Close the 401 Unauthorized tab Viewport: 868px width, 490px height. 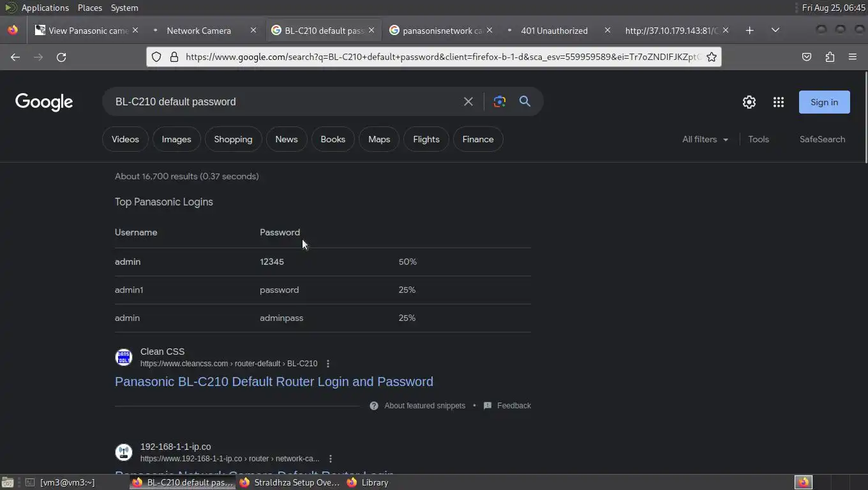tap(608, 30)
